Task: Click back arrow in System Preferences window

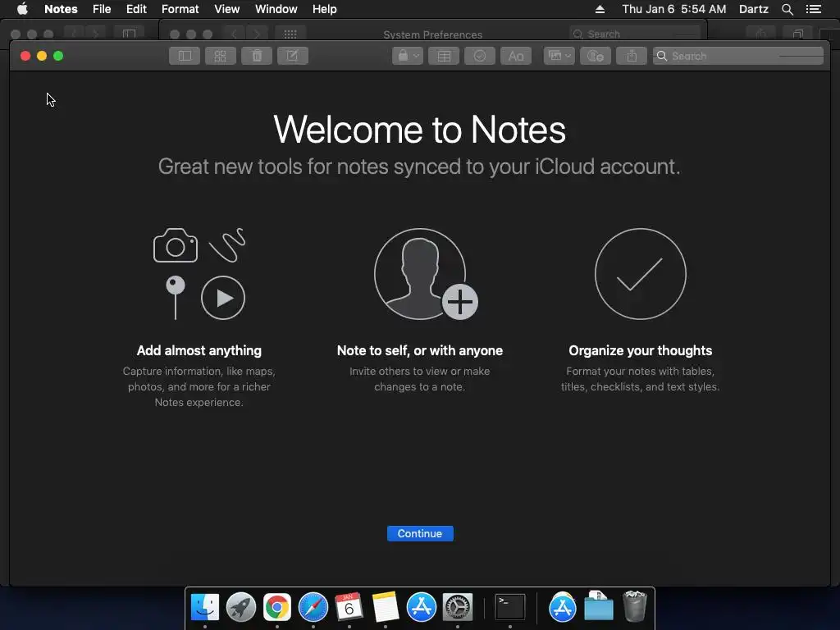Action: click(x=234, y=34)
